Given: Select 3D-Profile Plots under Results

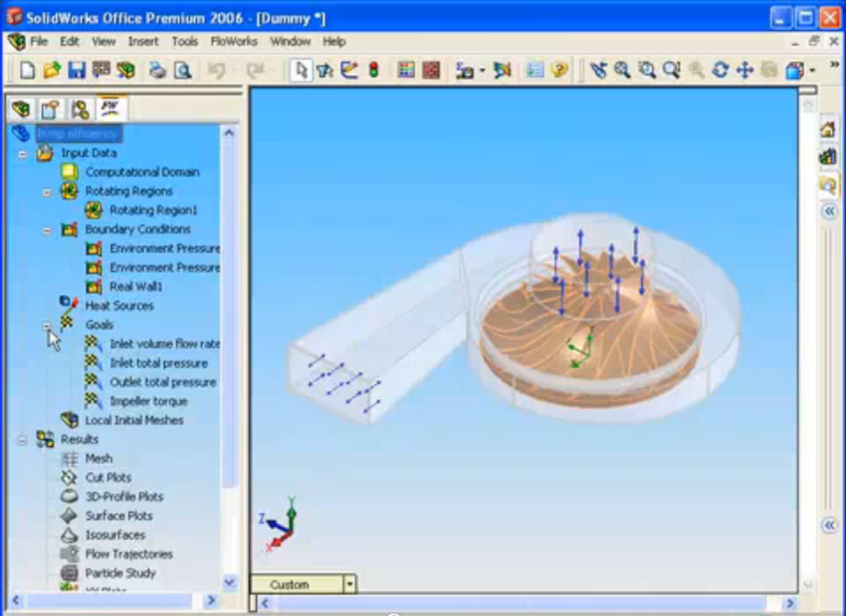Looking at the screenshot, I should click(124, 497).
